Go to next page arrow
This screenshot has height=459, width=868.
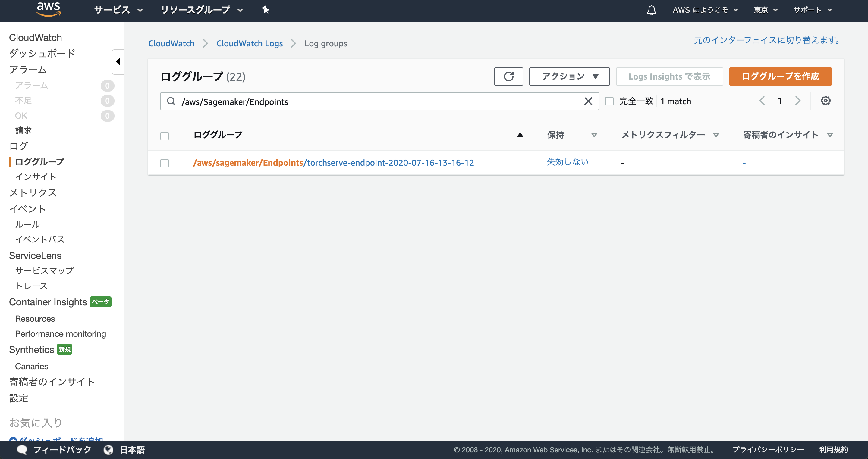(797, 101)
